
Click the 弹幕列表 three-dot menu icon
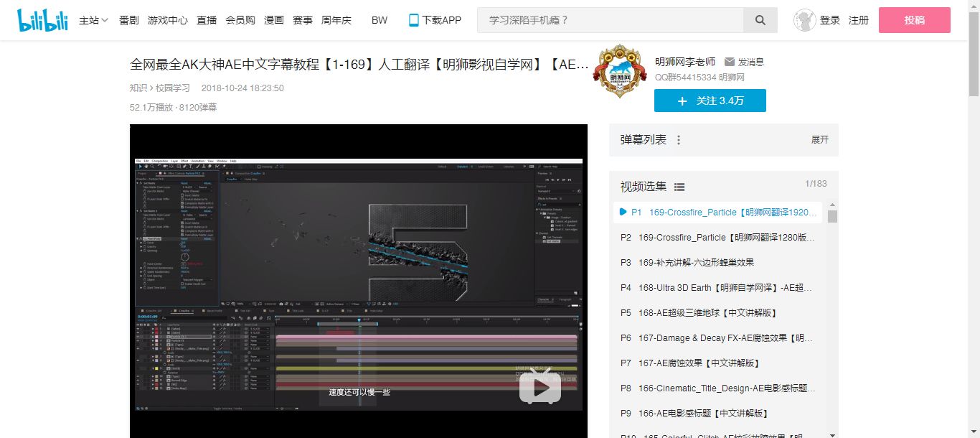click(679, 140)
